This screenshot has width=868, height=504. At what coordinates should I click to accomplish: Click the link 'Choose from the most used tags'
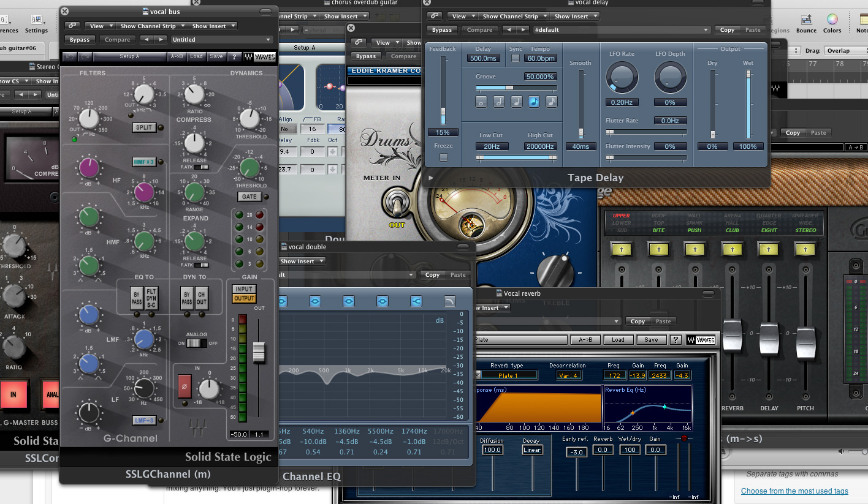(x=794, y=491)
